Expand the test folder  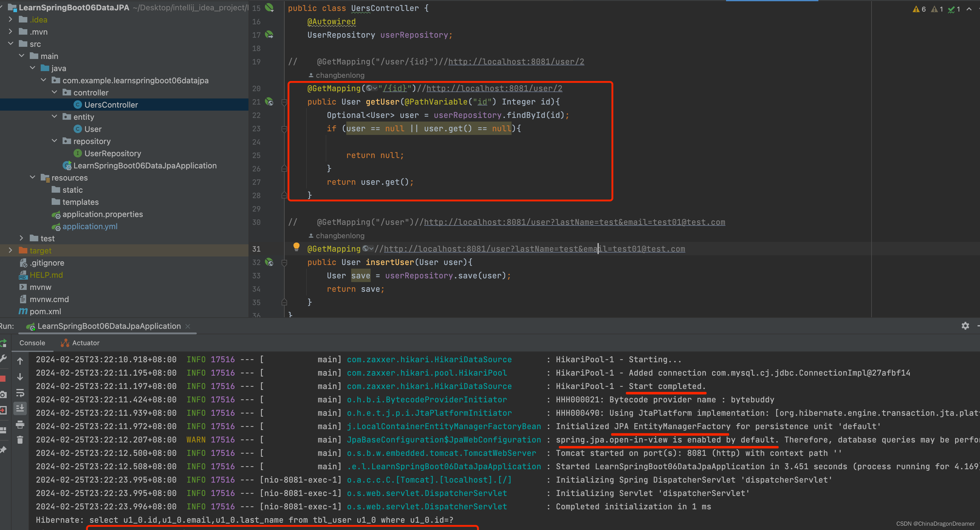click(x=21, y=238)
